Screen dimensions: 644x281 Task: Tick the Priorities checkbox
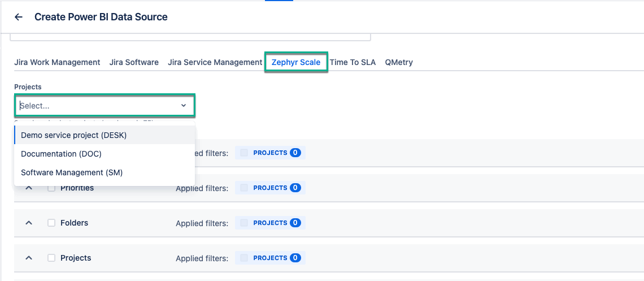point(51,188)
